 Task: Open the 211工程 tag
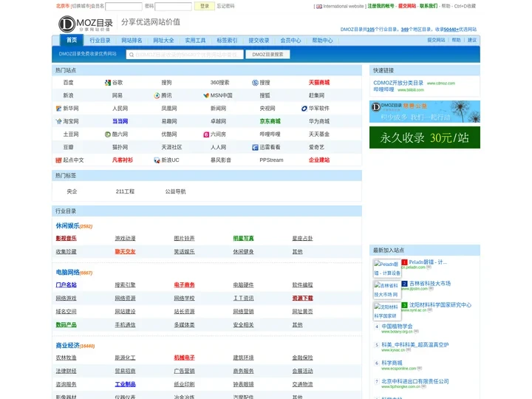[x=125, y=191]
